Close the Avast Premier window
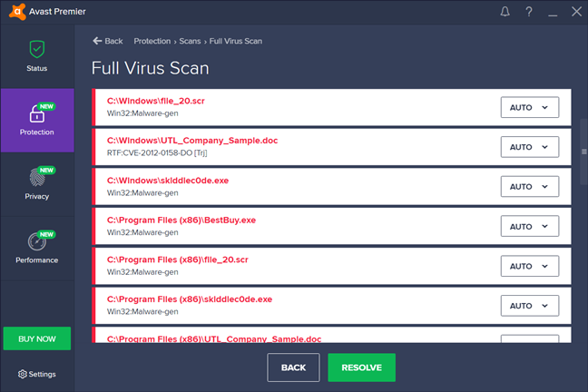 pyautogui.click(x=576, y=12)
